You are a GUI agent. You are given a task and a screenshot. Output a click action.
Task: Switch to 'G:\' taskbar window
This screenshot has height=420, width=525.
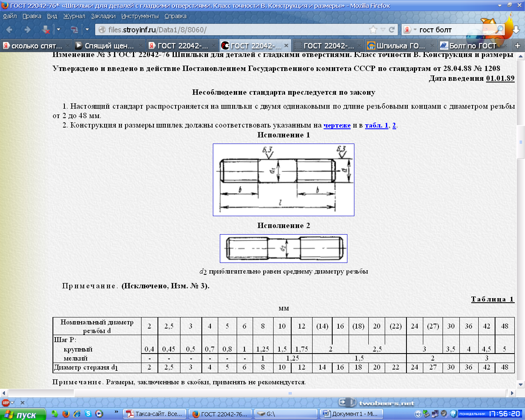tap(285, 414)
